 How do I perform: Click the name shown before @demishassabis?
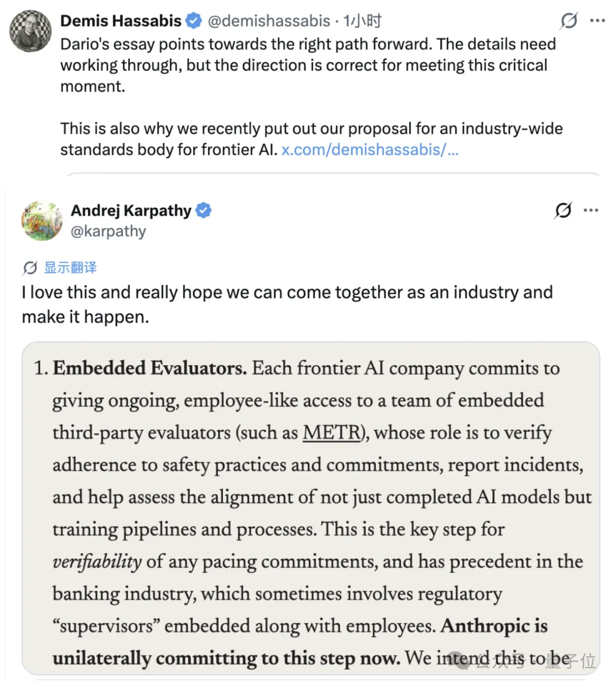tap(120, 21)
